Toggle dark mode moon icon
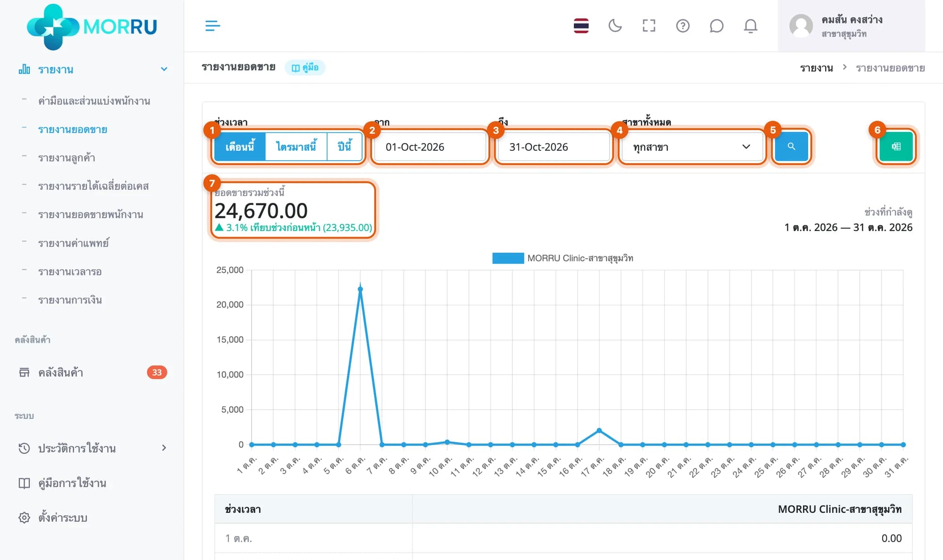Image resolution: width=943 pixels, height=560 pixels. [x=615, y=25]
